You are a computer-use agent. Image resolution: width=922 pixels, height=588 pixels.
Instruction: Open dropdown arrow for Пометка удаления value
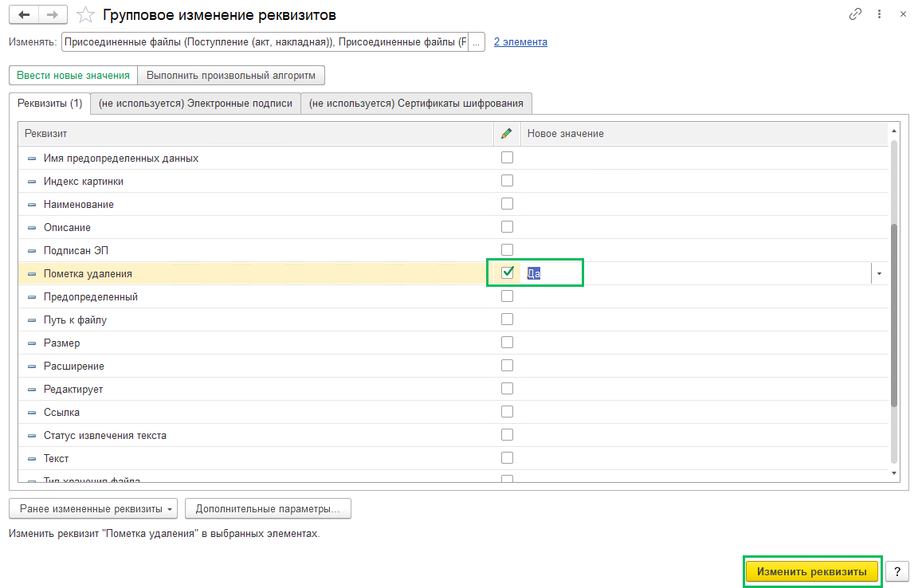[879, 273]
